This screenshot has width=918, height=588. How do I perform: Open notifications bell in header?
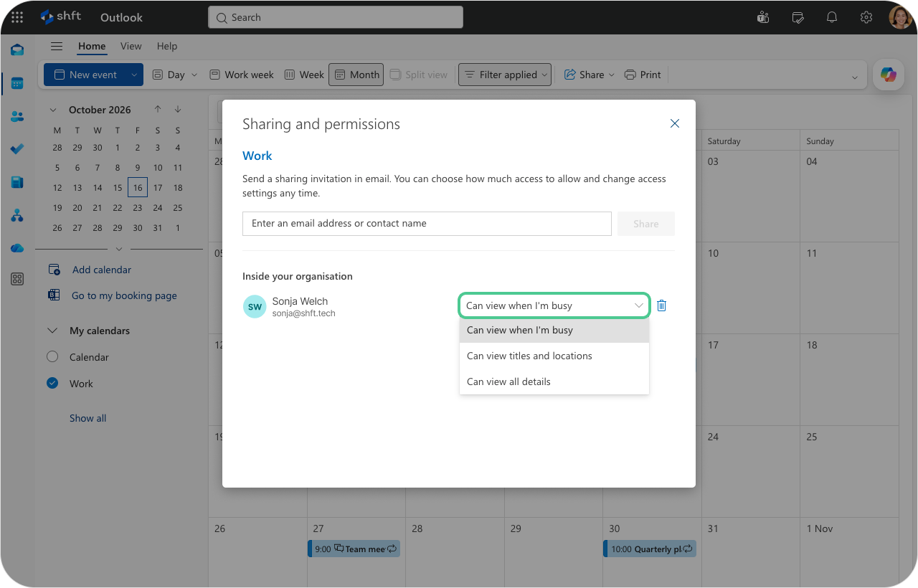pyautogui.click(x=832, y=17)
